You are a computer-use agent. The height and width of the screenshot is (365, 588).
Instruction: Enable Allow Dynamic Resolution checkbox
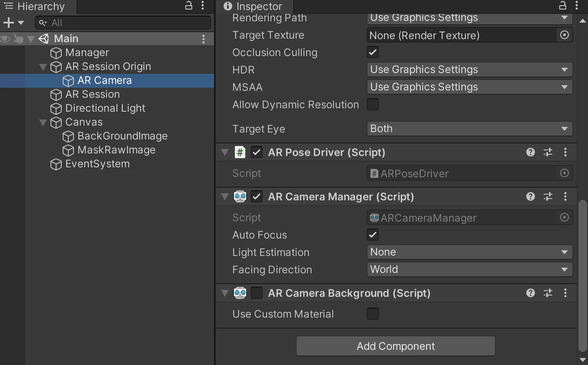click(x=372, y=105)
